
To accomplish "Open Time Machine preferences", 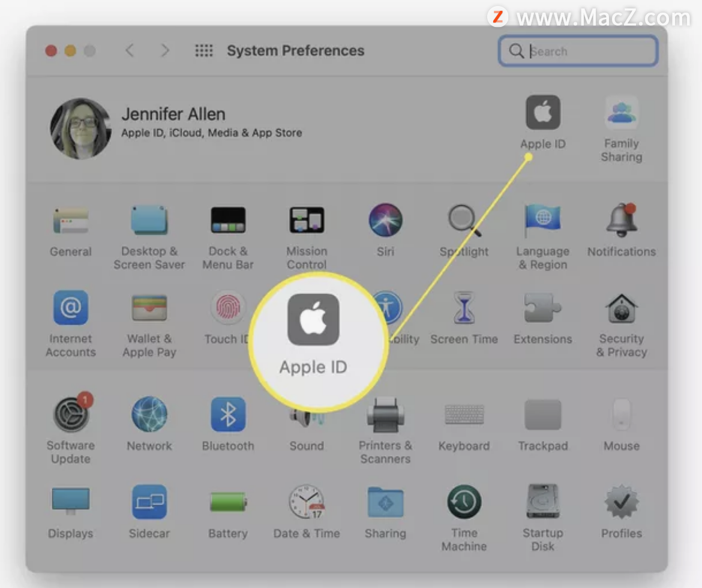I will point(464,502).
